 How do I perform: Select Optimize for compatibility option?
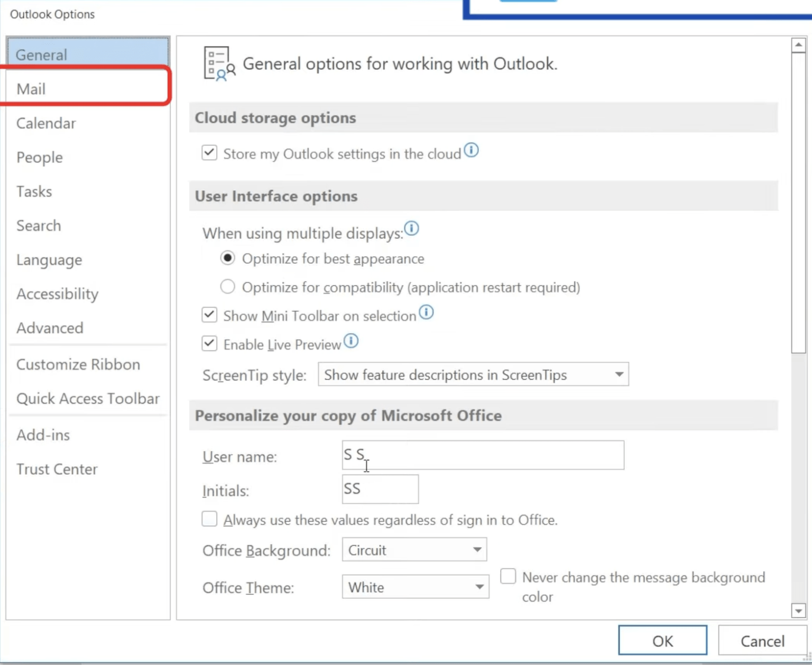(x=227, y=287)
